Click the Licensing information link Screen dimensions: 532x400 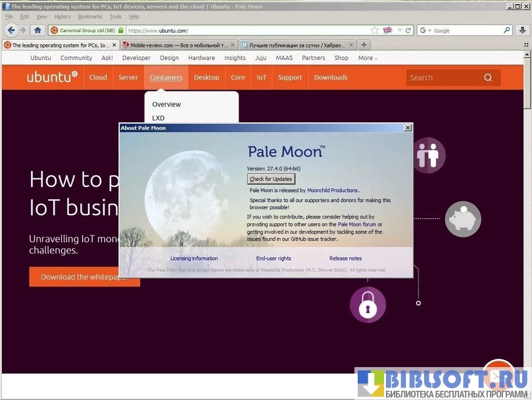click(x=194, y=259)
